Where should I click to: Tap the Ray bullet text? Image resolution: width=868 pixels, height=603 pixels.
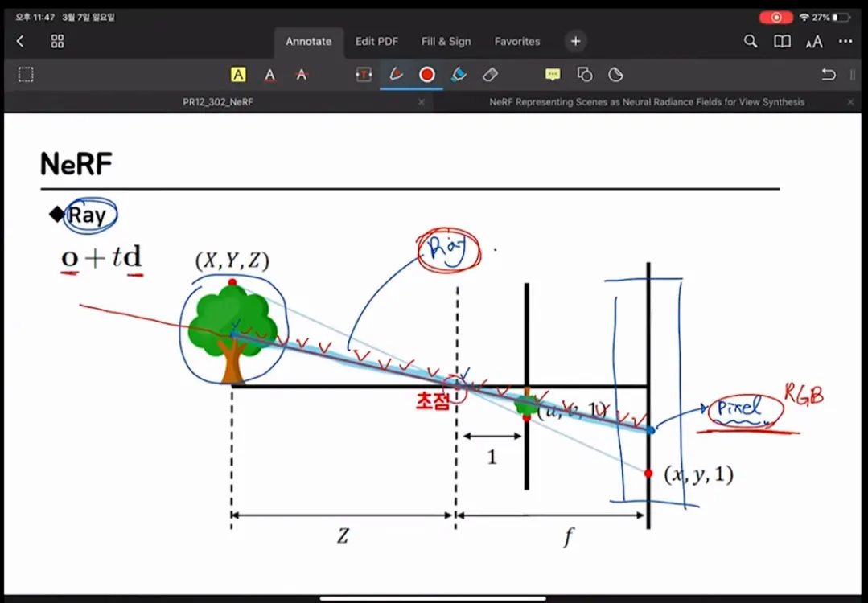click(x=86, y=215)
